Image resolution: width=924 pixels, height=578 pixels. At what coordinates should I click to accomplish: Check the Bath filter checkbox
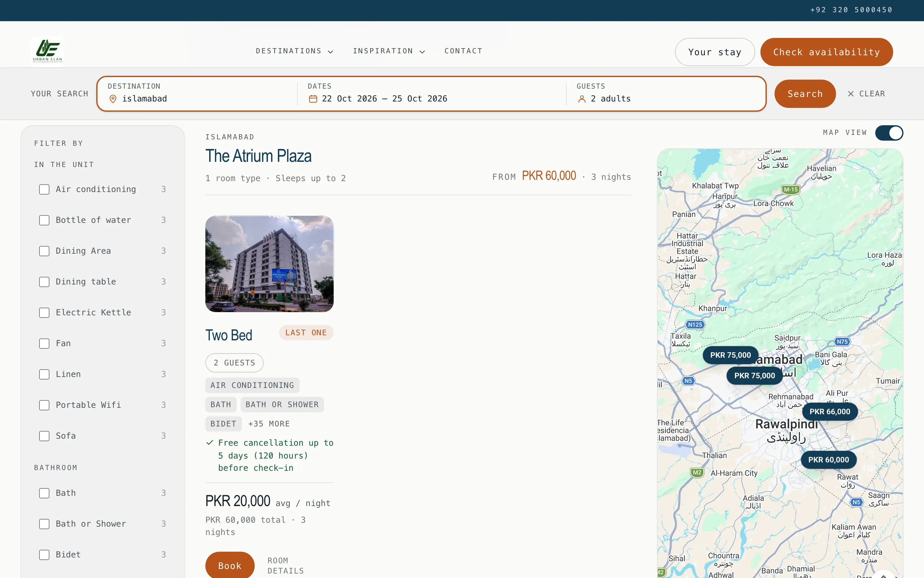(x=44, y=493)
